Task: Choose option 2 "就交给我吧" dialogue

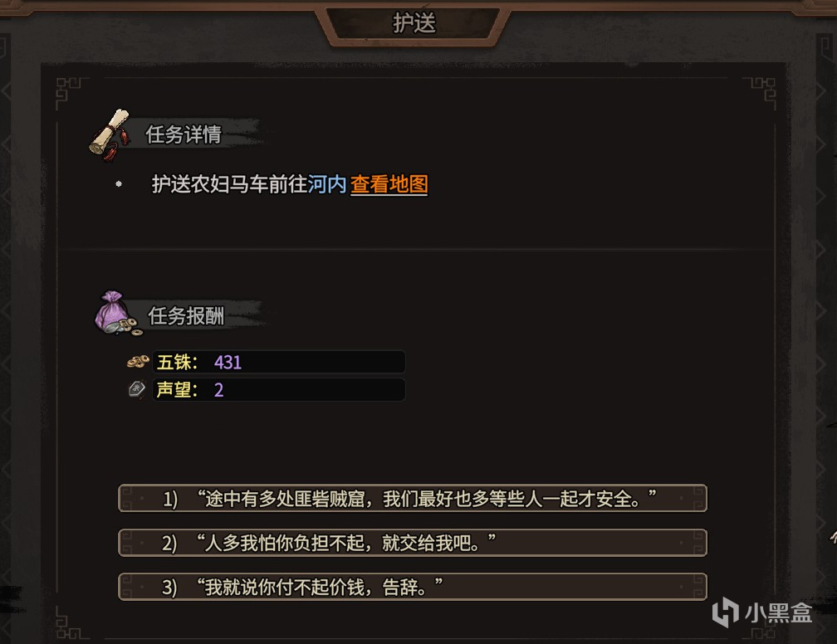Action: 413,543
